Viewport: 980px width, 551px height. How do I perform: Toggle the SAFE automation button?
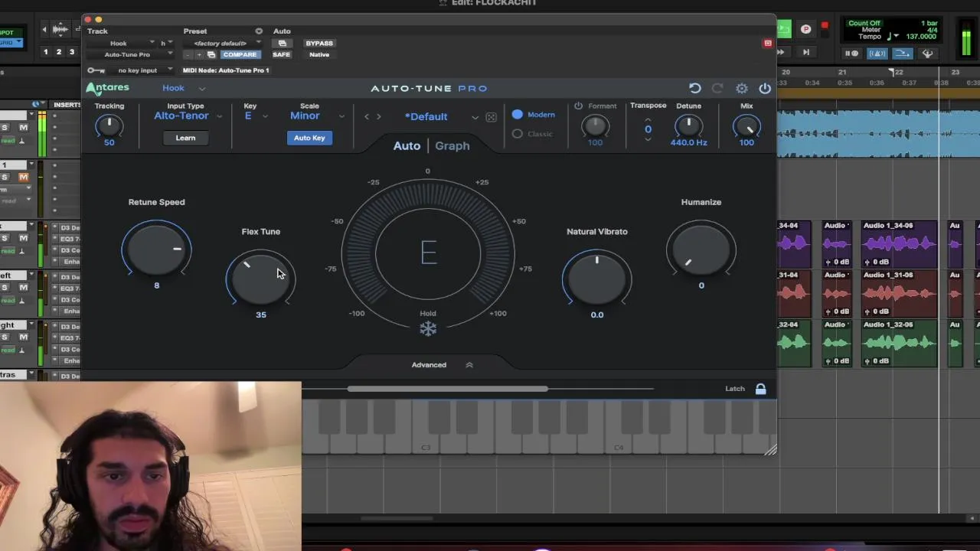pyautogui.click(x=281, y=54)
